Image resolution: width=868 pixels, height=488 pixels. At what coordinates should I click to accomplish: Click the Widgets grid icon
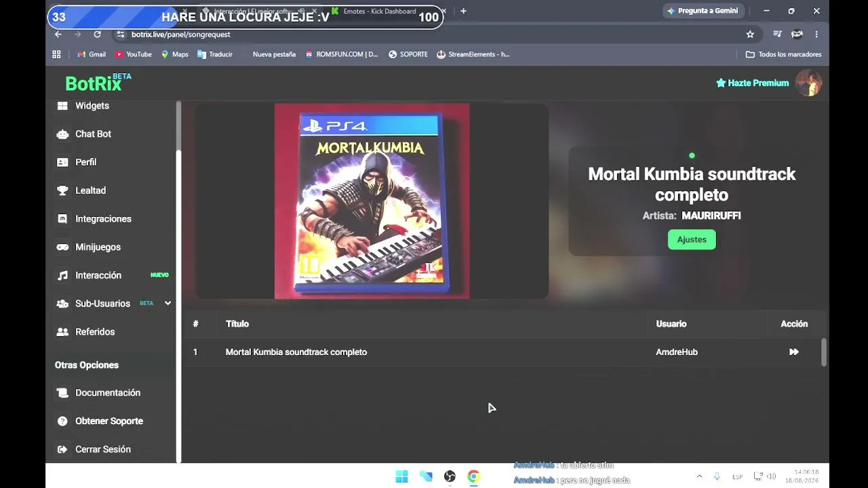(x=62, y=106)
